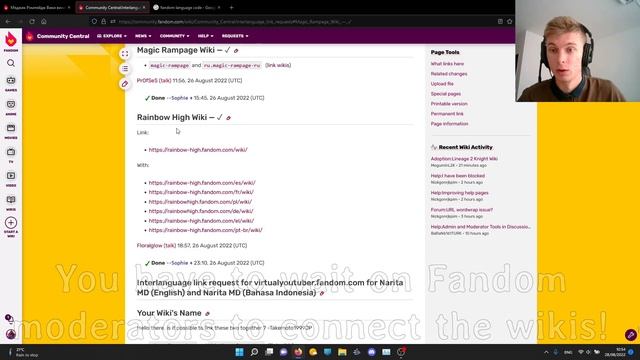Image resolution: width=640 pixels, height=360 pixels.
Task: Open Forum:URL wordwrap issue activity
Action: click(462, 210)
